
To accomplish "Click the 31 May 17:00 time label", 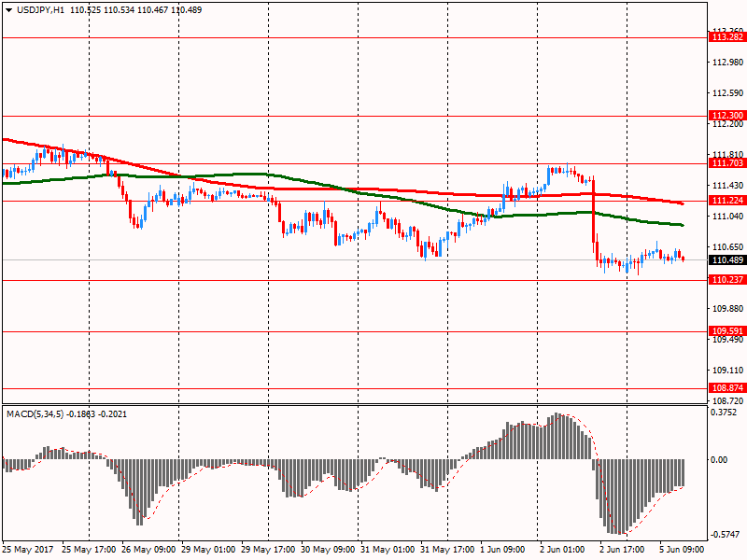I will tap(447, 550).
